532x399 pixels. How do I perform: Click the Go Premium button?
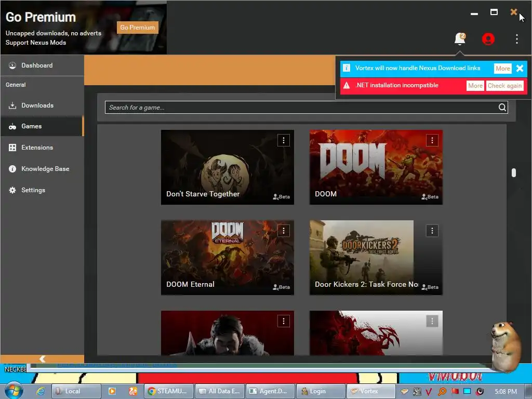pyautogui.click(x=137, y=28)
